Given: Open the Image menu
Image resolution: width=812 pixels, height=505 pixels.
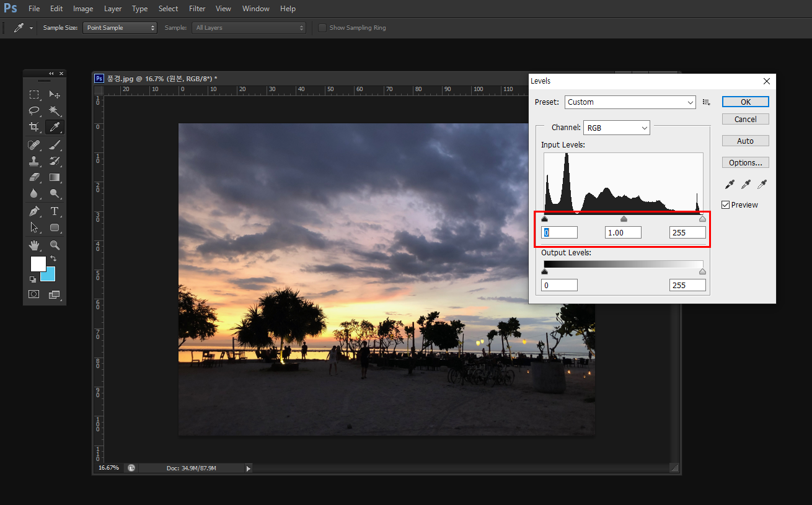Looking at the screenshot, I should tap(83, 9).
